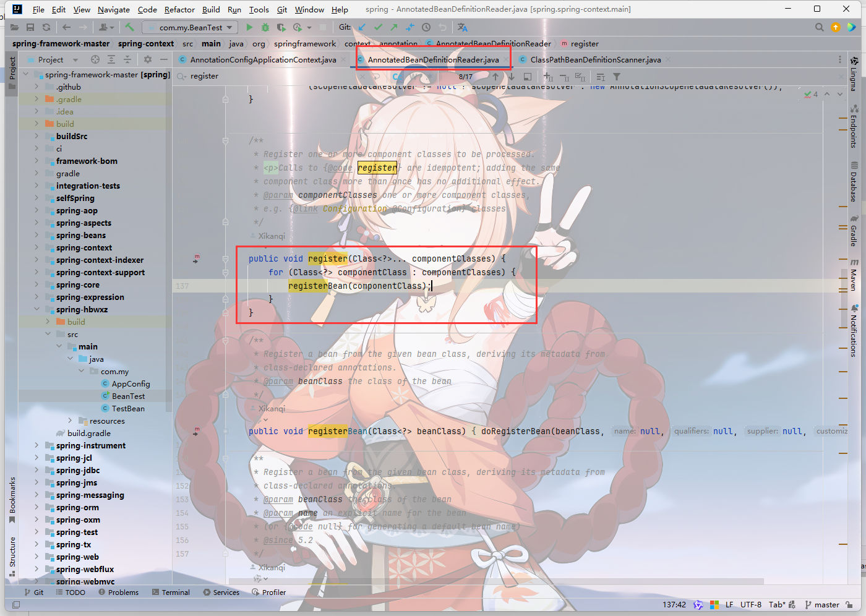Change LF line separator in status bar

729,604
